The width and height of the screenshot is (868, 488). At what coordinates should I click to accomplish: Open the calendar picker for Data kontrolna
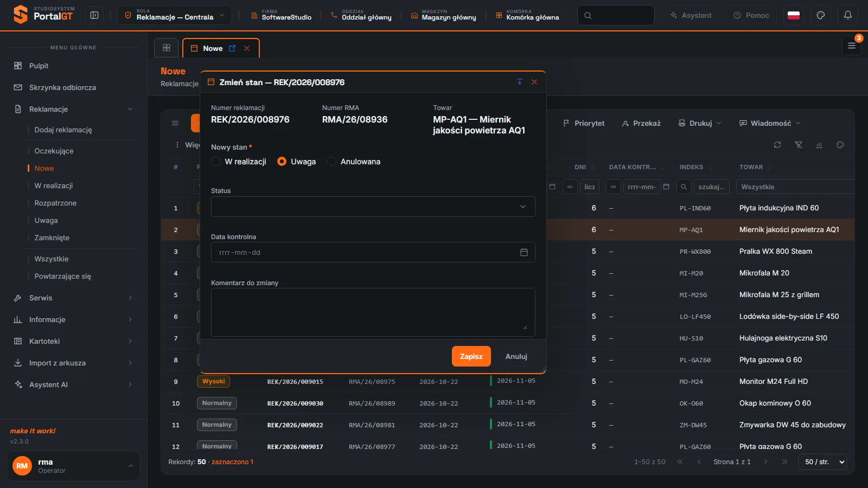click(x=524, y=252)
